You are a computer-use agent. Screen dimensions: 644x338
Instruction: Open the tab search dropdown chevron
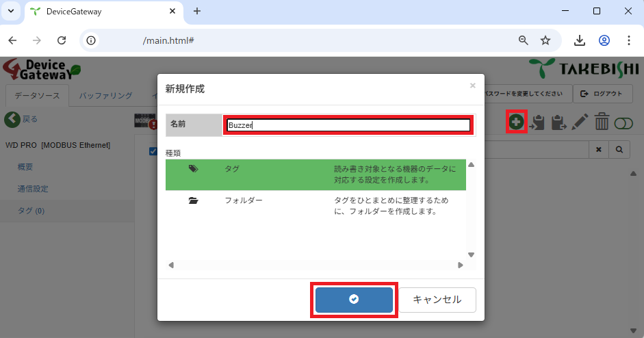coord(11,11)
